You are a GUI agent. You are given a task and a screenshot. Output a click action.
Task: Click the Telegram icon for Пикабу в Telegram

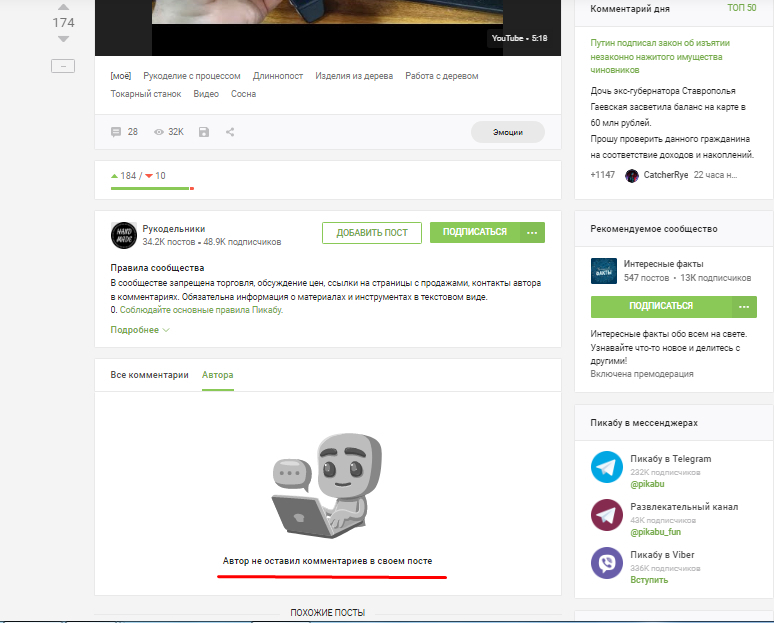(607, 467)
